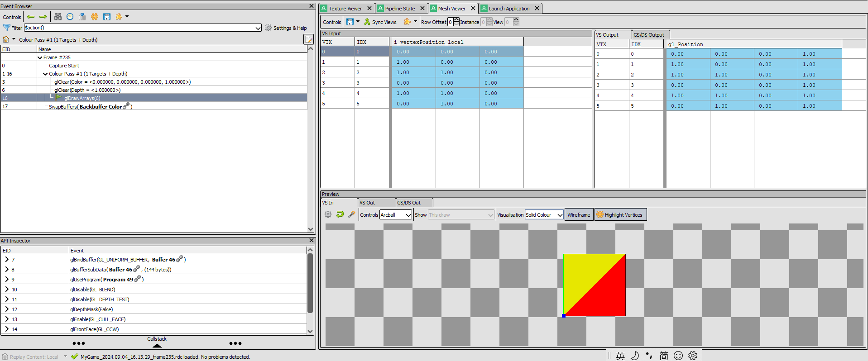Click the green reset camera arrow in Preview
The width and height of the screenshot is (868, 361).
340,214
